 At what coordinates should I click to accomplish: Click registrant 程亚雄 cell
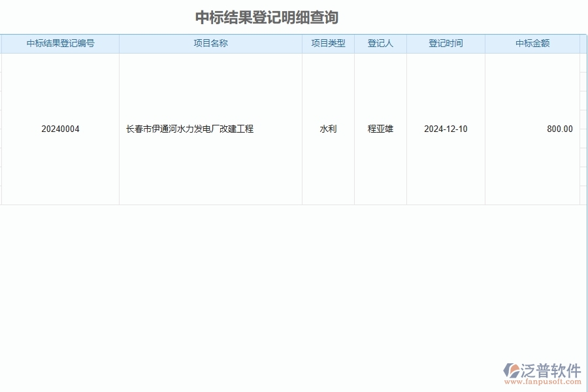pyautogui.click(x=380, y=129)
